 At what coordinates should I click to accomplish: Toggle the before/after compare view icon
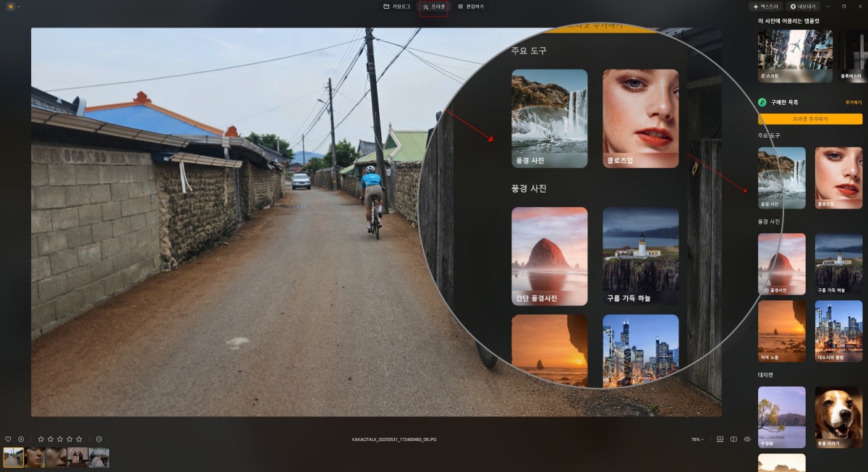(733, 439)
